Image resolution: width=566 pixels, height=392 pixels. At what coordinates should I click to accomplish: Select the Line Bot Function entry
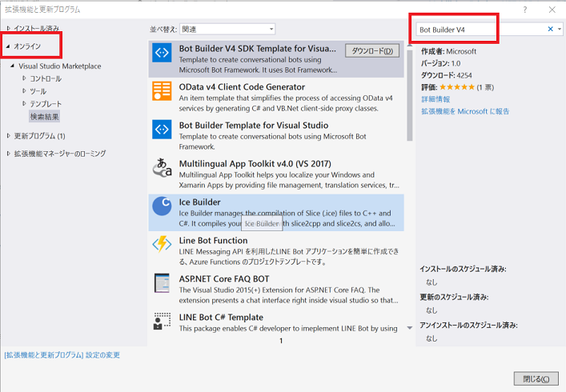[x=276, y=250]
